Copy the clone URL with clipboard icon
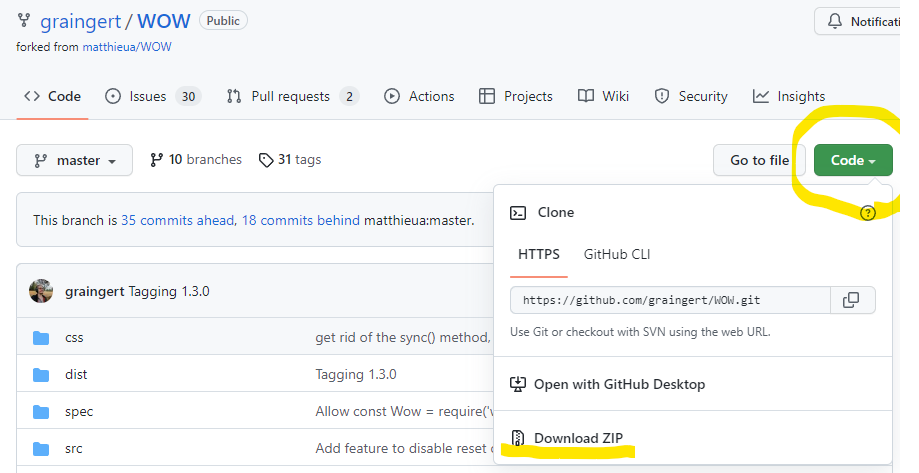 tap(853, 300)
